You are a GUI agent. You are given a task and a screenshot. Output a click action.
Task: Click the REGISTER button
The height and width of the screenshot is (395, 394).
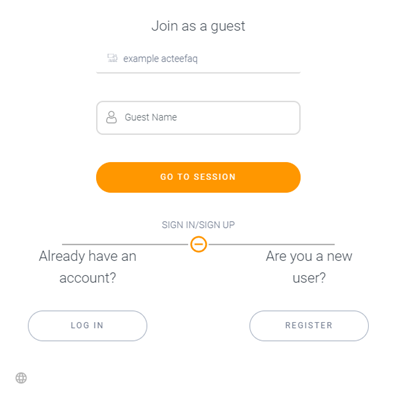[x=309, y=325]
